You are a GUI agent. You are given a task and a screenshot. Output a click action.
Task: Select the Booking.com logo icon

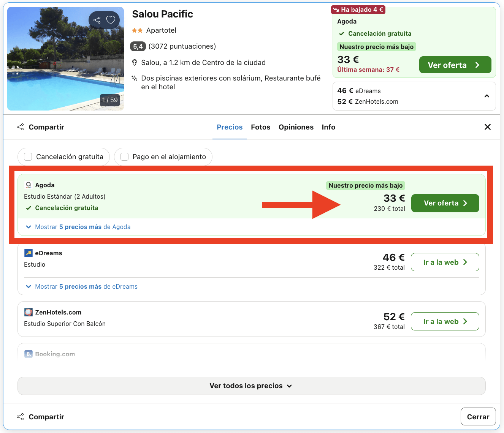tap(28, 354)
